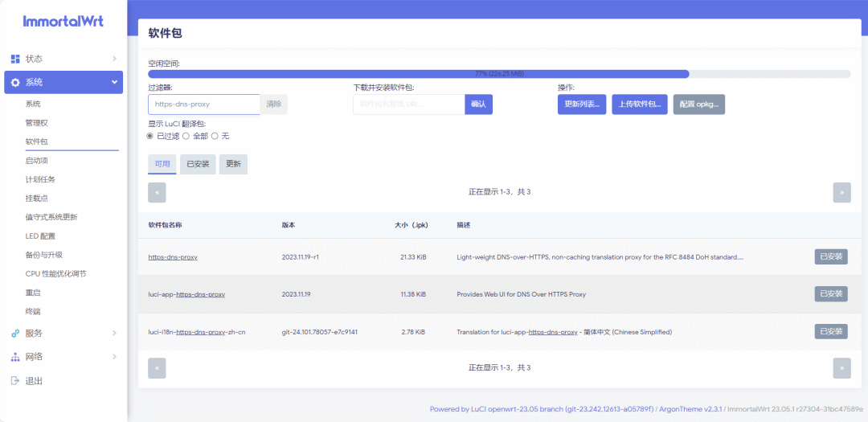This screenshot has width=868, height=422.
Task: Select the 已过滤 translation radio option
Action: pyautogui.click(x=150, y=136)
